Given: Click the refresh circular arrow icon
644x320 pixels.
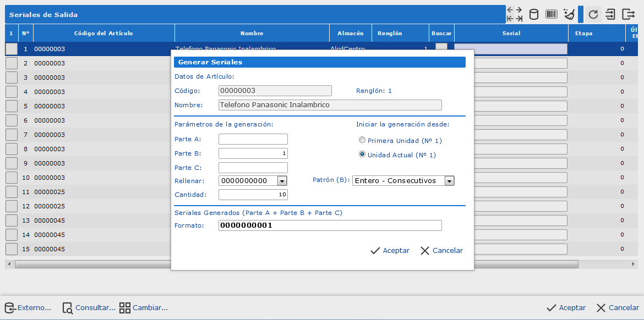Looking at the screenshot, I should coord(593,14).
